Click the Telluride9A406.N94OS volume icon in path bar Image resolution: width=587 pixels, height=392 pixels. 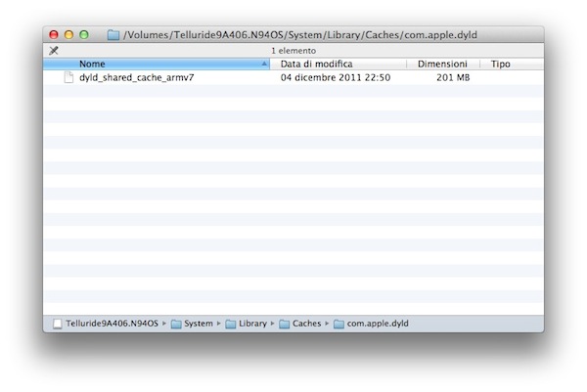tap(58, 324)
